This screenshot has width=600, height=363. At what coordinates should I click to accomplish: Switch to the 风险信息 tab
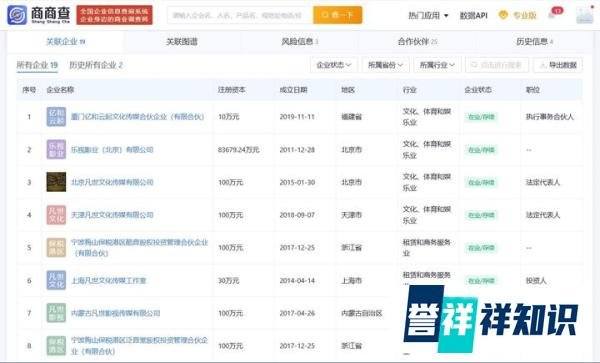(300, 42)
